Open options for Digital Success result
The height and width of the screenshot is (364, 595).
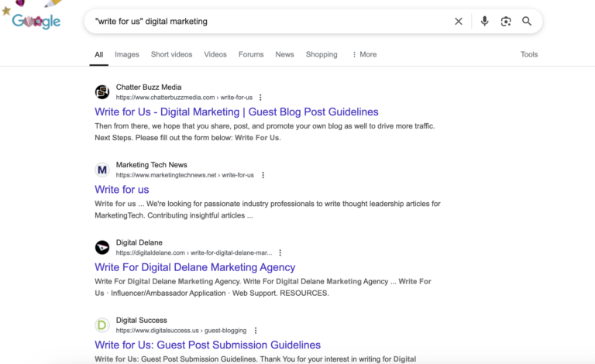pos(256,331)
